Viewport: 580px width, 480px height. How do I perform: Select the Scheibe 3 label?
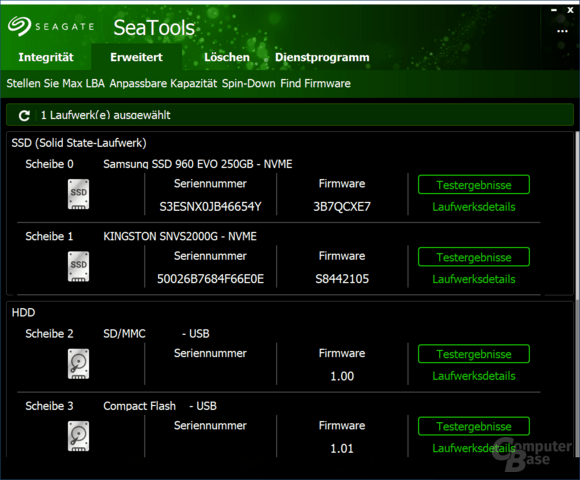click(49, 406)
